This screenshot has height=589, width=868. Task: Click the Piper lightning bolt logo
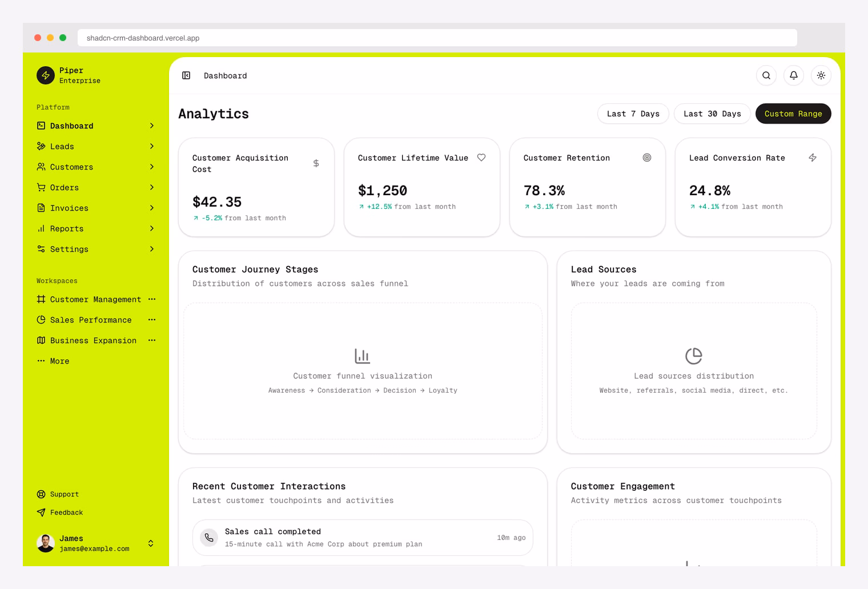click(46, 75)
